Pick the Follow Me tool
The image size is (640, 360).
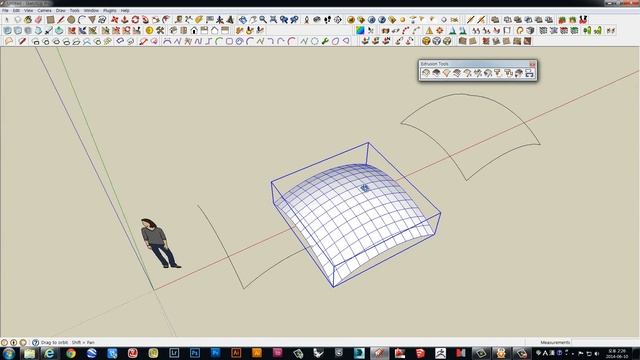(x=146, y=20)
